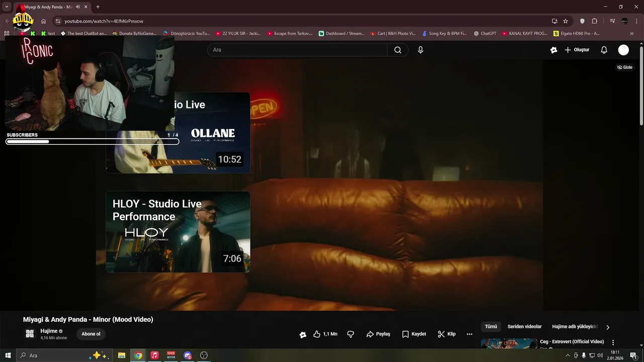Open Voicemeeter from the taskbar
Viewport: 644px width, 362px height.
[171, 355]
